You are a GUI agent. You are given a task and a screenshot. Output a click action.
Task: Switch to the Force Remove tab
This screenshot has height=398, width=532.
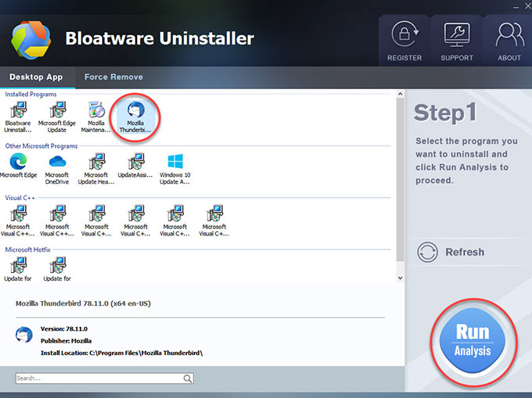coord(113,77)
